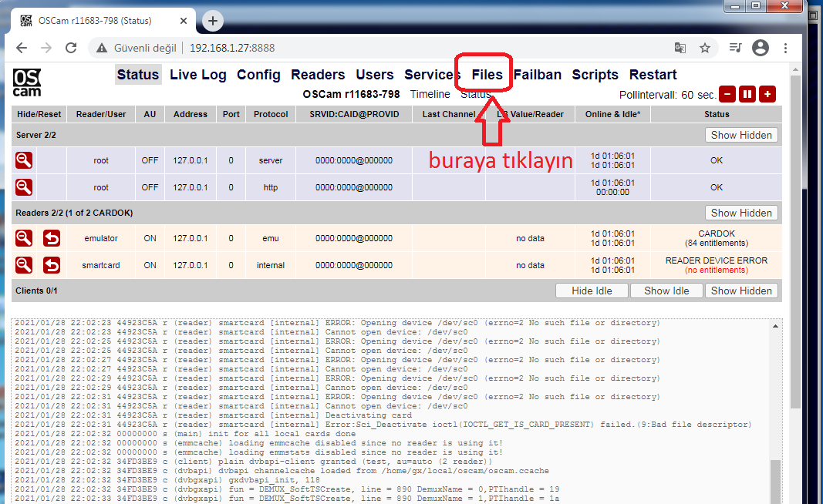This screenshot has height=504, width=823.
Task: Restart the smartcard reader
Action: click(x=52, y=265)
